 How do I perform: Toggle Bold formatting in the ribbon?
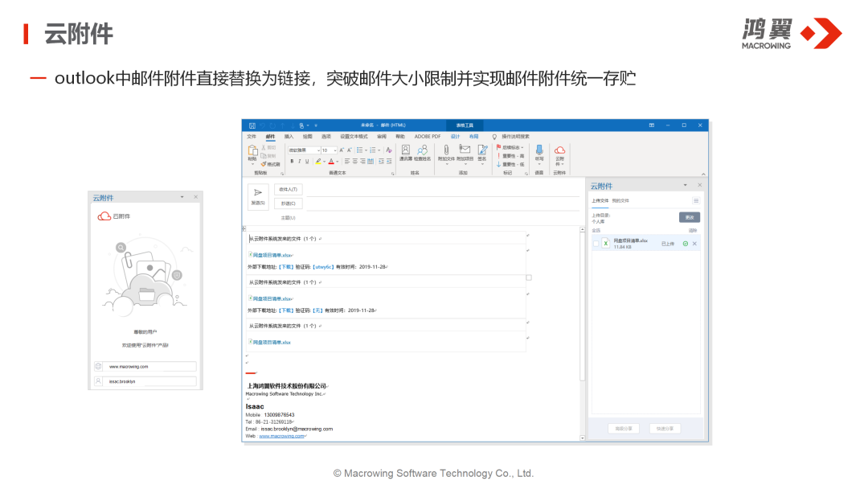click(293, 162)
